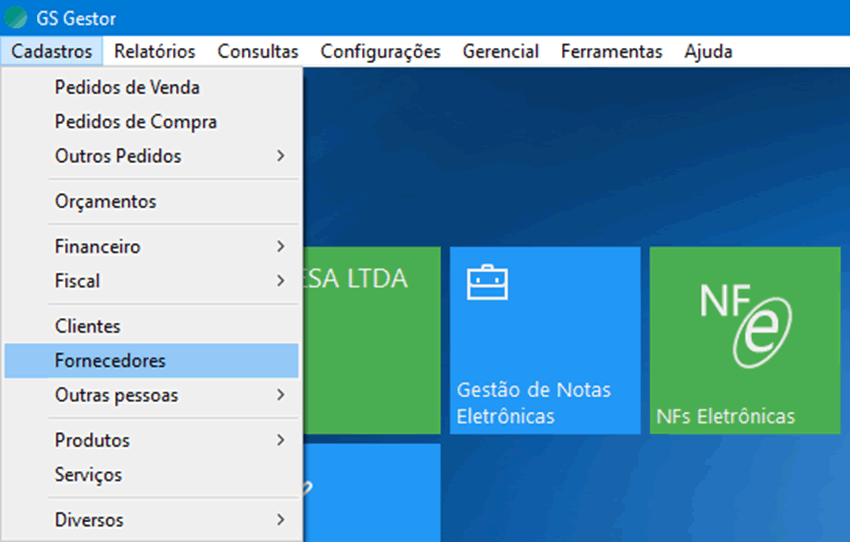The image size is (850, 542).
Task: Expand the Financeiro submenu
Action: [x=150, y=246]
